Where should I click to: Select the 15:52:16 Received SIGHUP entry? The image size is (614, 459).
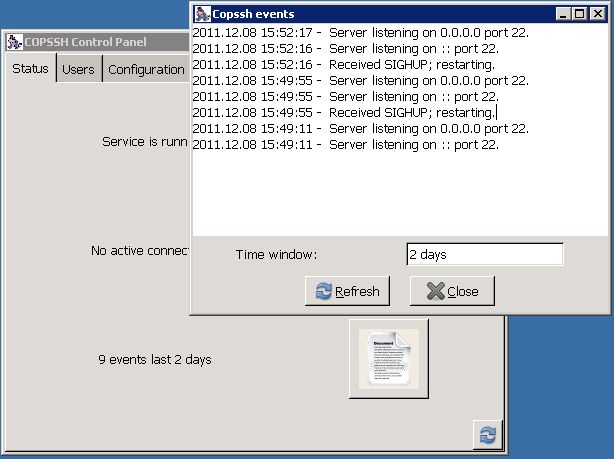[x=343, y=65]
